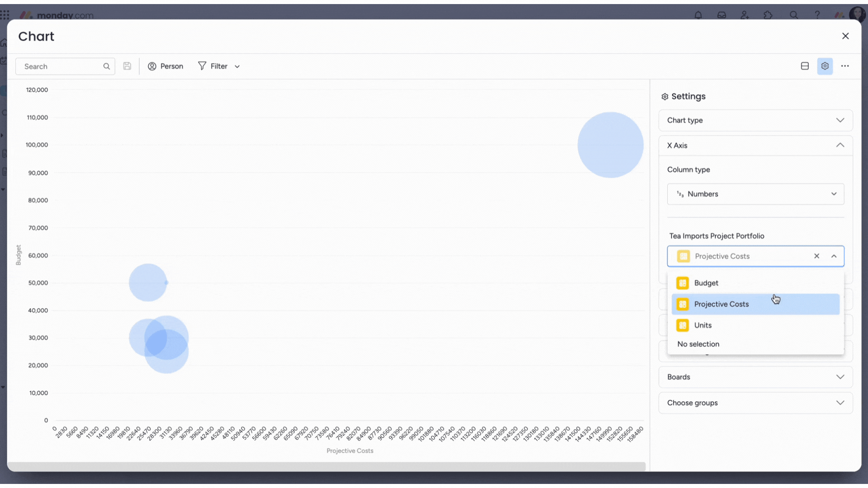
Task: Select Units from the dropdown list
Action: pyautogui.click(x=703, y=325)
